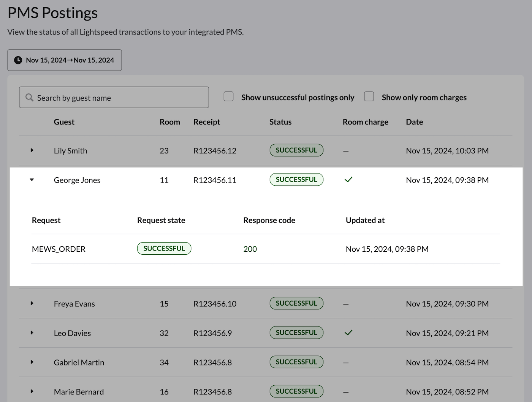Click SUCCESSFUL request state badge for MEWS_ORDER

click(x=164, y=249)
